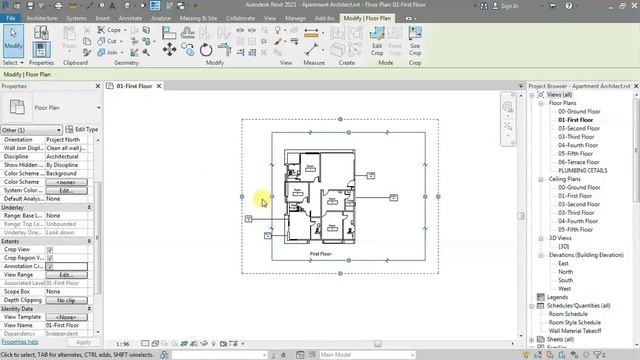The width and height of the screenshot is (640, 360).
Task: Click View Range Edit button
Action: pyautogui.click(x=66, y=275)
